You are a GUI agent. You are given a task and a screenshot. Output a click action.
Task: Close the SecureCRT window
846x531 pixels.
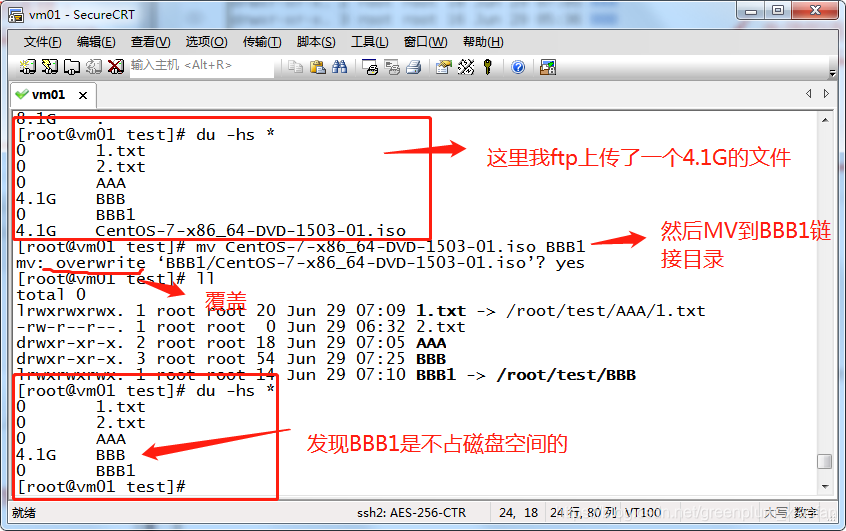(815, 11)
